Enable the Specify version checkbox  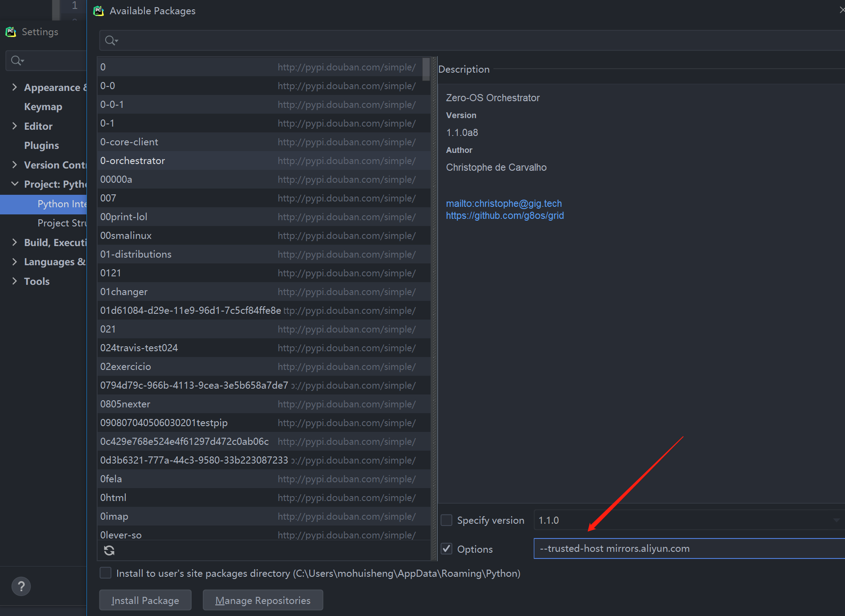coord(447,520)
